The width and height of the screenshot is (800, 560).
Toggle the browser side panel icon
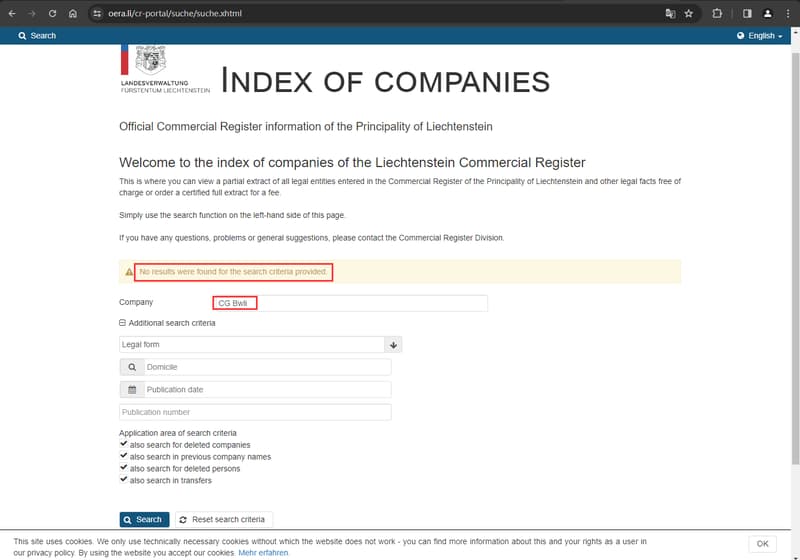point(747,14)
